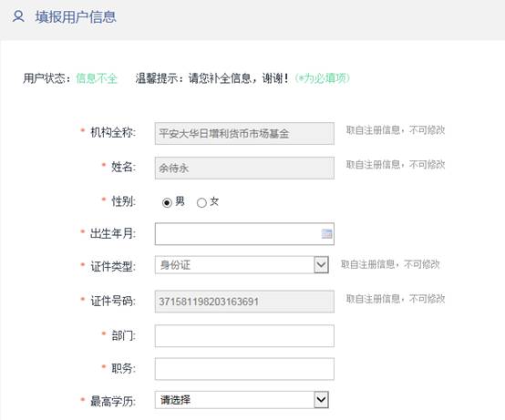Click the 女 label next to radio
This screenshot has height=420, width=505.
point(214,201)
